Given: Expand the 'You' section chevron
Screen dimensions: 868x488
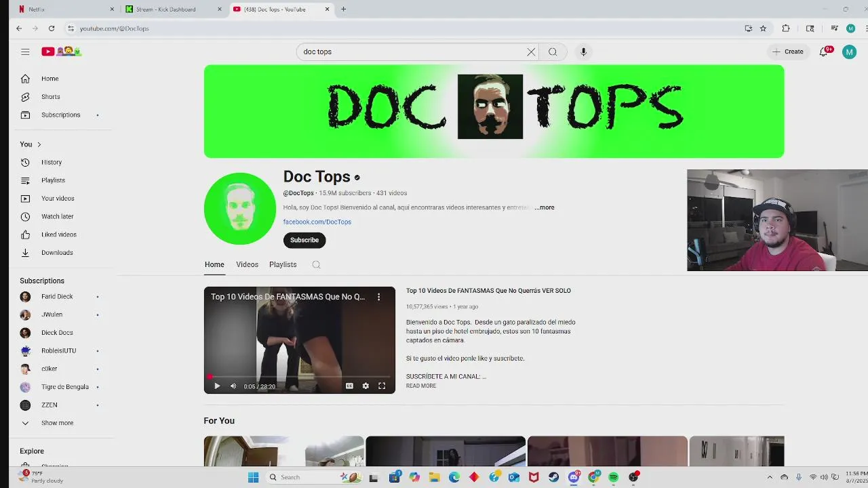Looking at the screenshot, I should coord(39,144).
